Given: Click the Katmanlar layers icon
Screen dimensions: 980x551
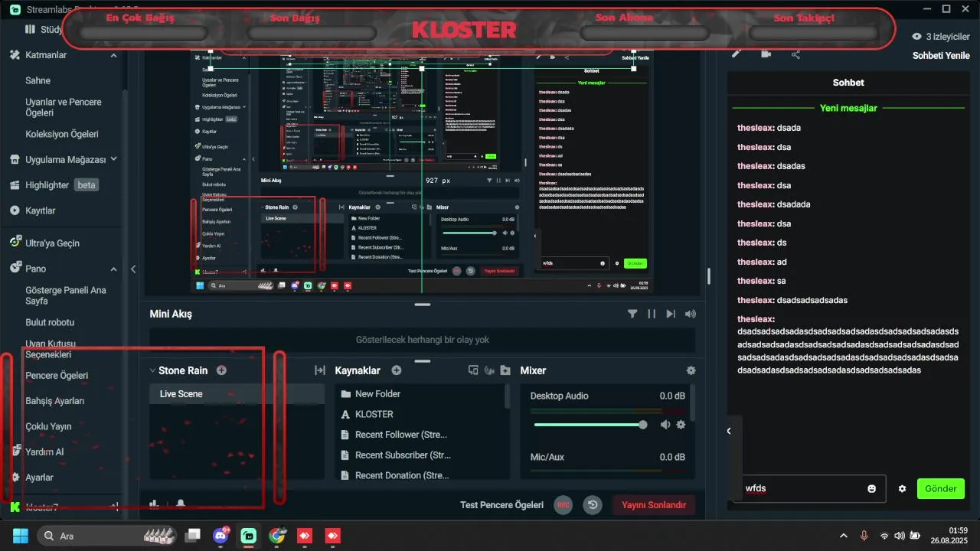Looking at the screenshot, I should click(15, 55).
